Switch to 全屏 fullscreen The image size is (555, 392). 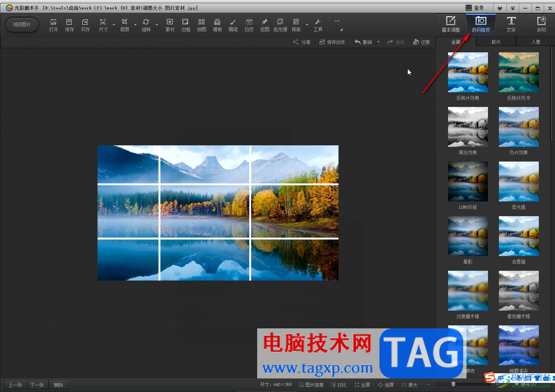tap(362, 385)
